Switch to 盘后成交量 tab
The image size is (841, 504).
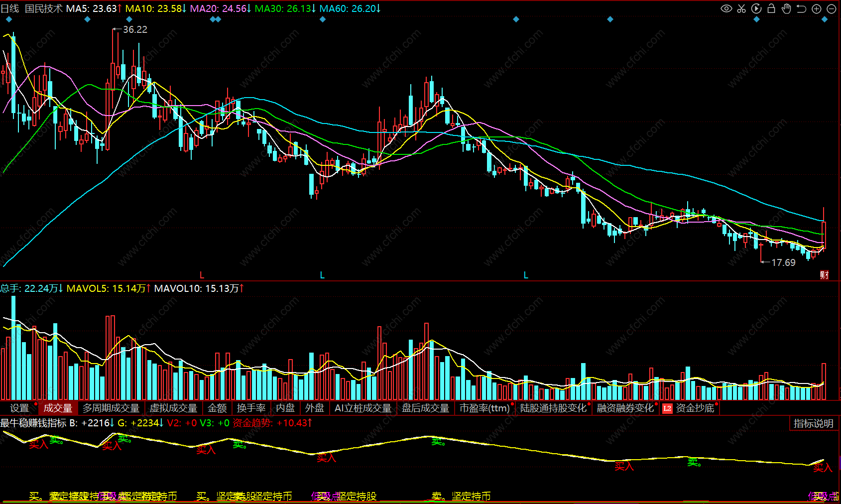click(426, 408)
